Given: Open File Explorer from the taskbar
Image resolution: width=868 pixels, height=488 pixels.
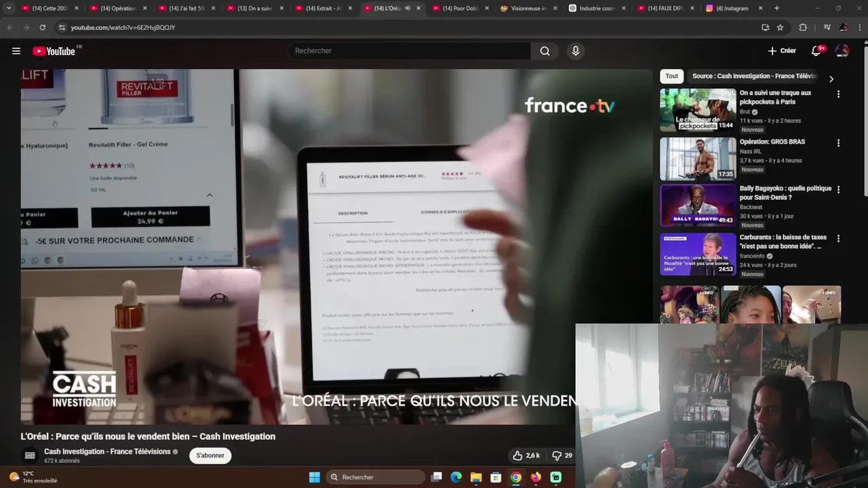Looking at the screenshot, I should coord(476,477).
